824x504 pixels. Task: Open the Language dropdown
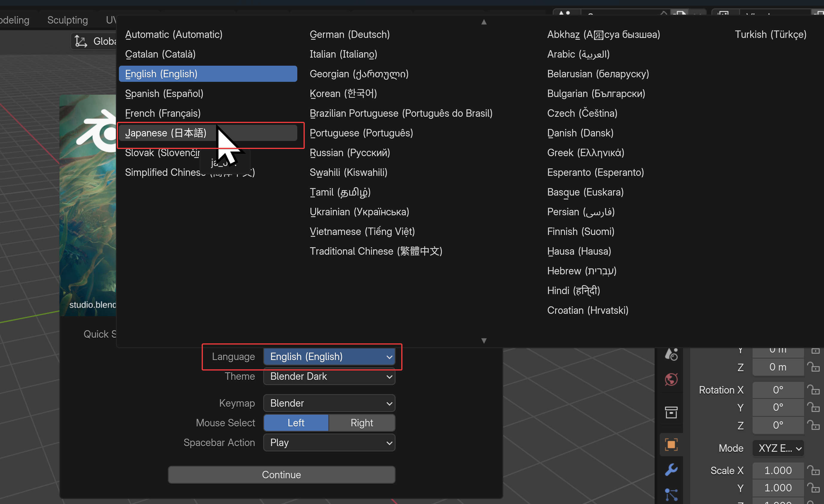[x=329, y=357]
